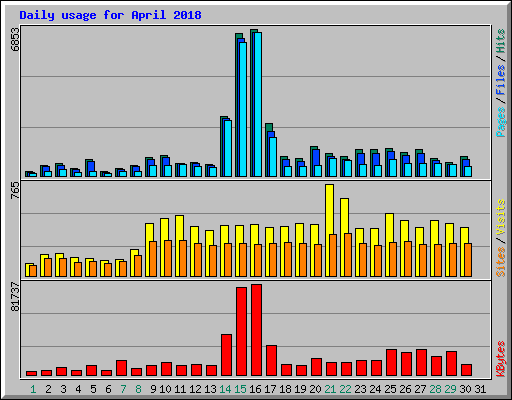Click day 31 on the date axis
The width and height of the screenshot is (512, 400).
point(480,389)
